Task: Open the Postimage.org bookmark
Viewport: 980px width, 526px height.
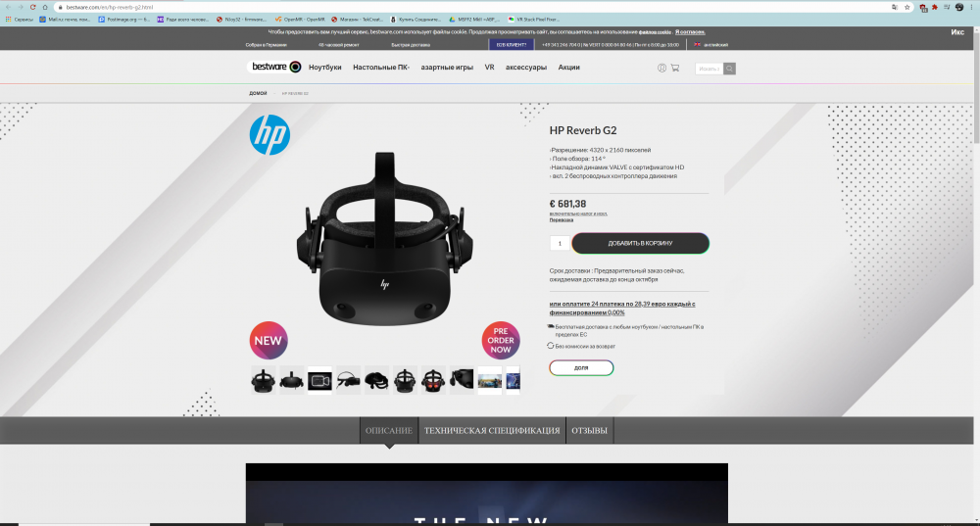Action: click(123, 20)
